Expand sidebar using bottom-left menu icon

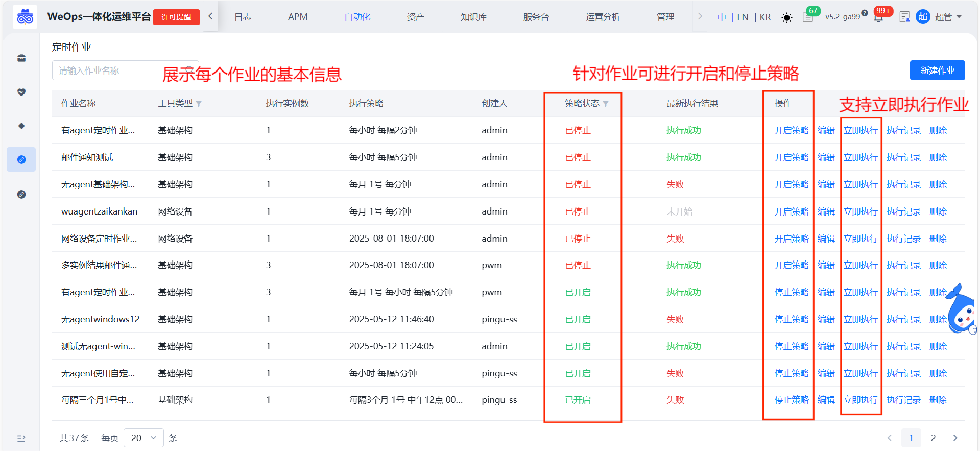21,438
